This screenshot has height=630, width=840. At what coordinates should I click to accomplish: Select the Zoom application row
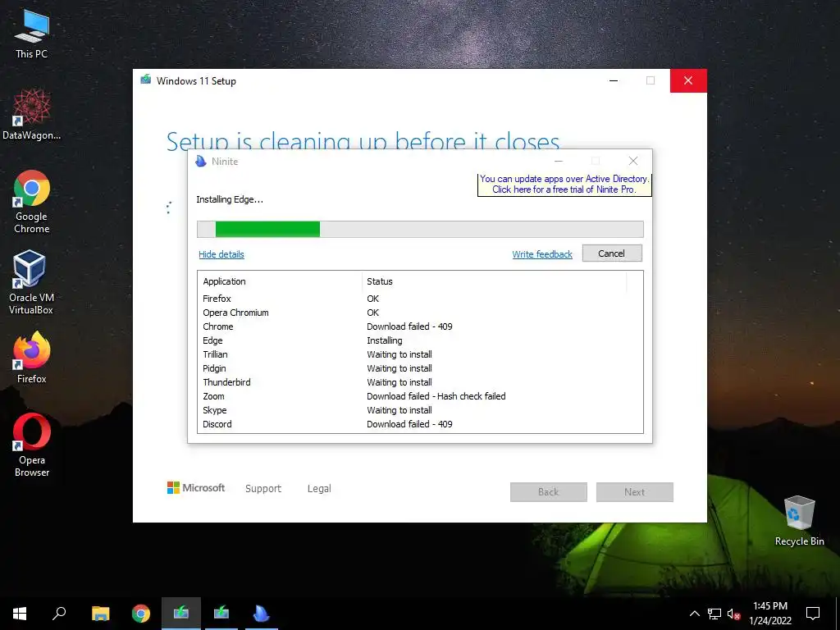(x=420, y=396)
